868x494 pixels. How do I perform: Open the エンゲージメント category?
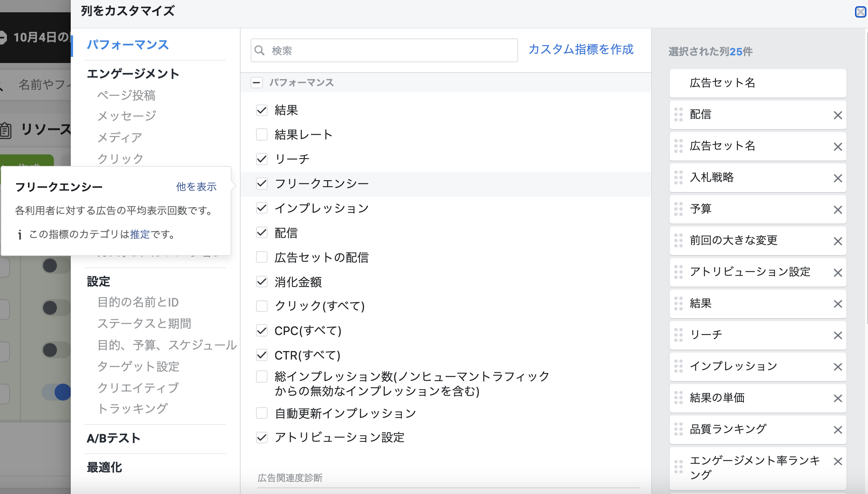133,74
